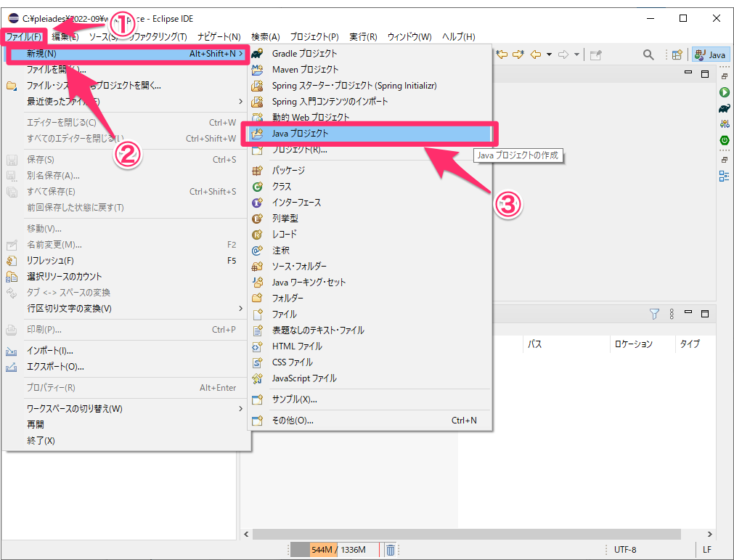Viewport: 734px width, 560px height.
Task: Open search with the magnifier icon
Action: 648,54
